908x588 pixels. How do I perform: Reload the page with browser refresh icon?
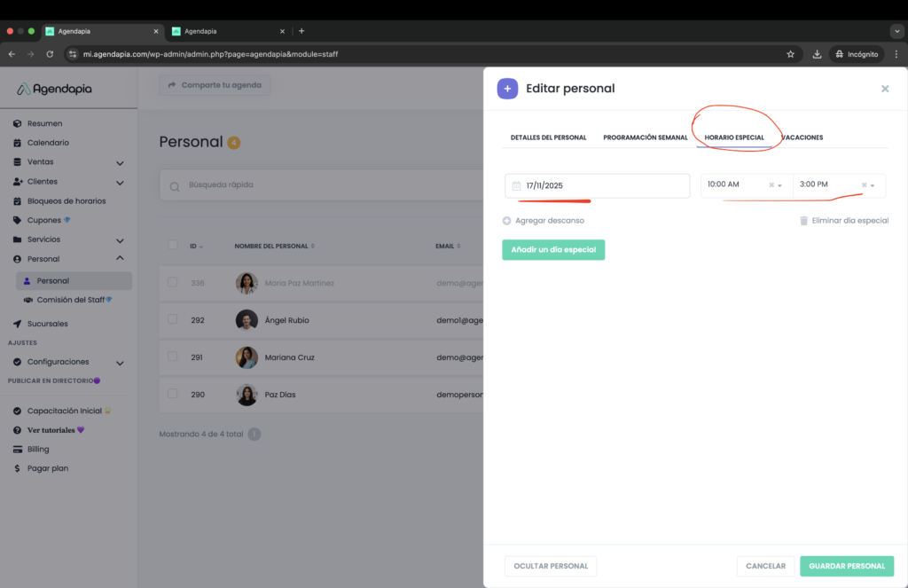click(50, 54)
